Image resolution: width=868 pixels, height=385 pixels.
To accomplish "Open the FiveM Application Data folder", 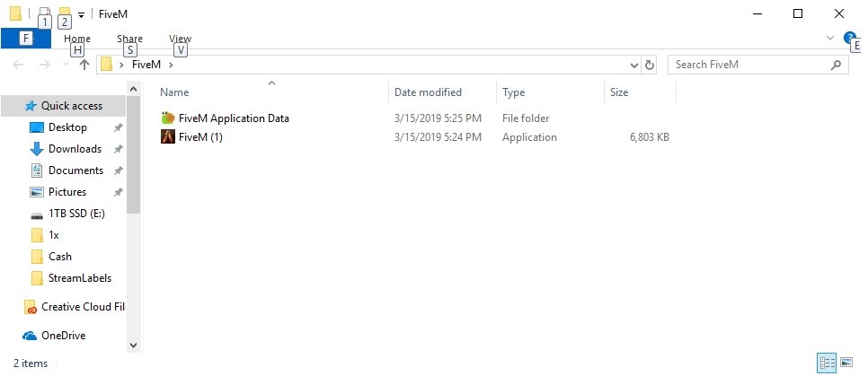I will [233, 118].
